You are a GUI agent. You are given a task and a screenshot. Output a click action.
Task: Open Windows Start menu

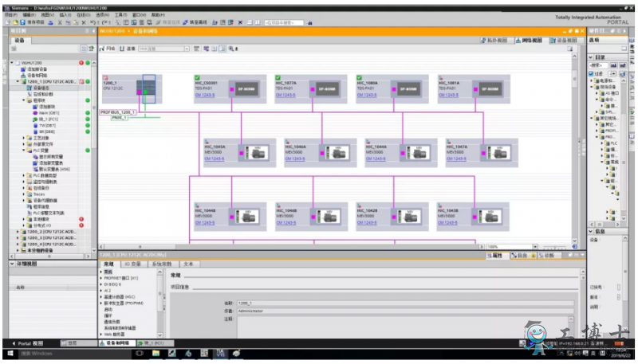(10, 354)
